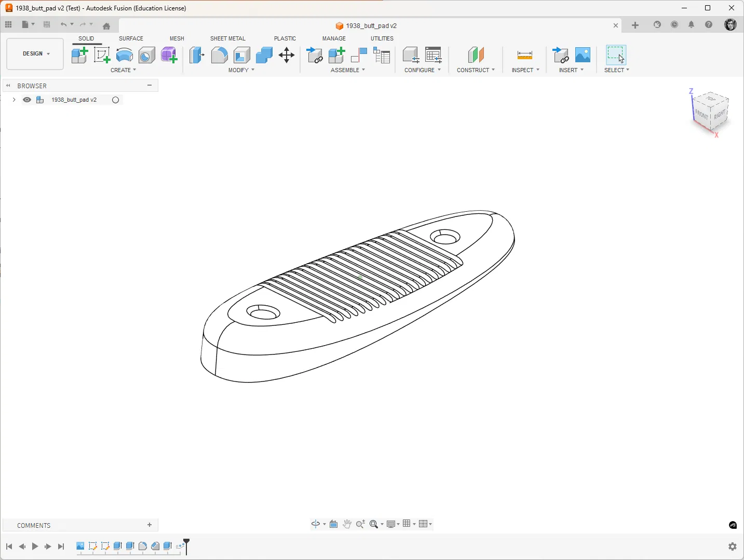Click the Midplane construct icon
This screenshot has width=744, height=560.
[476, 55]
